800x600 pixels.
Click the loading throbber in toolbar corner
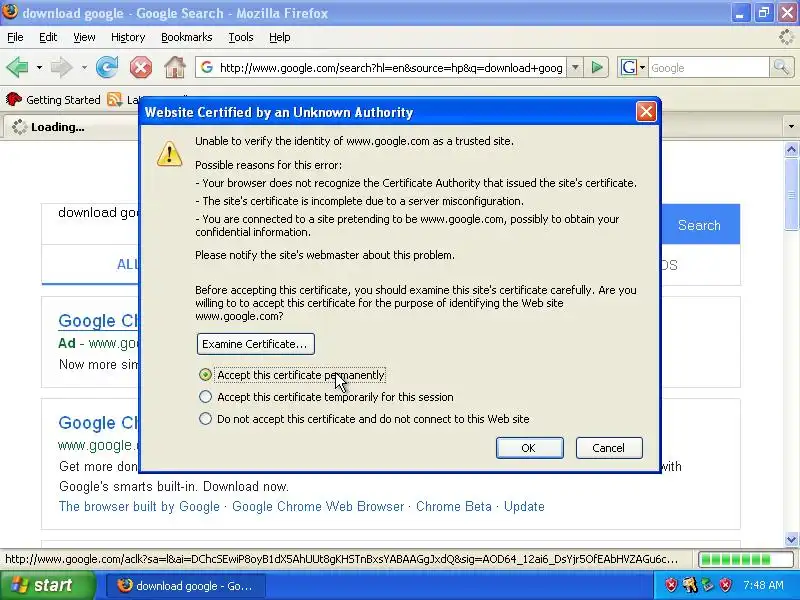click(786, 37)
